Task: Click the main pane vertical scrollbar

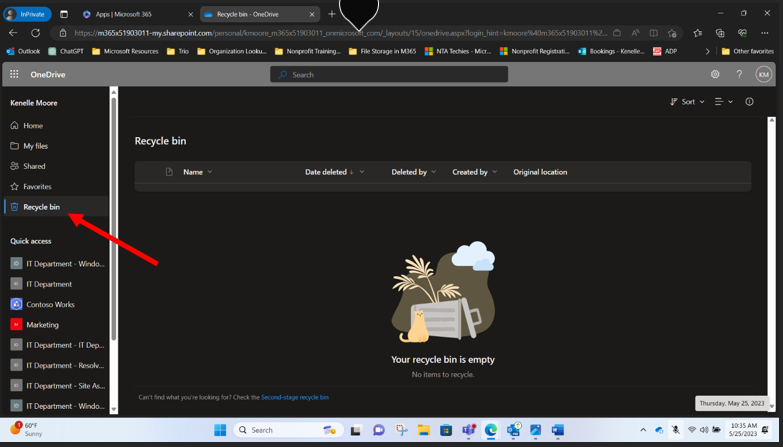Action: pos(772,263)
